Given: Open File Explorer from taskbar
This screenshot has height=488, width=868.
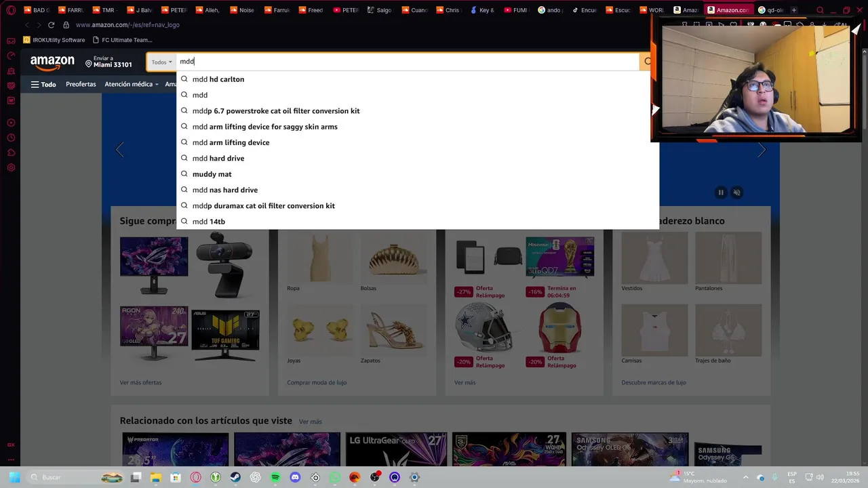Looking at the screenshot, I should tap(155, 477).
